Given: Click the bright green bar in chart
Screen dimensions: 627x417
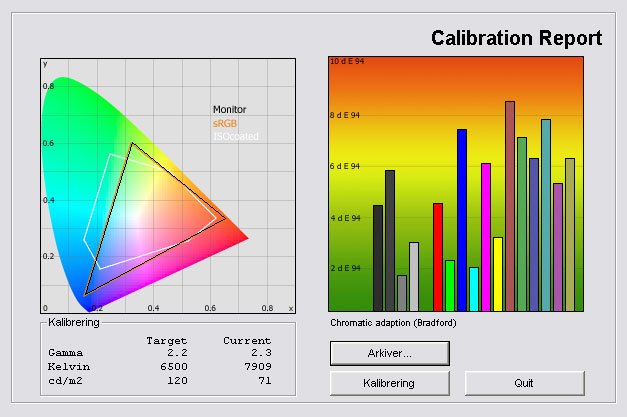Looking at the screenshot, I should (x=450, y=286).
